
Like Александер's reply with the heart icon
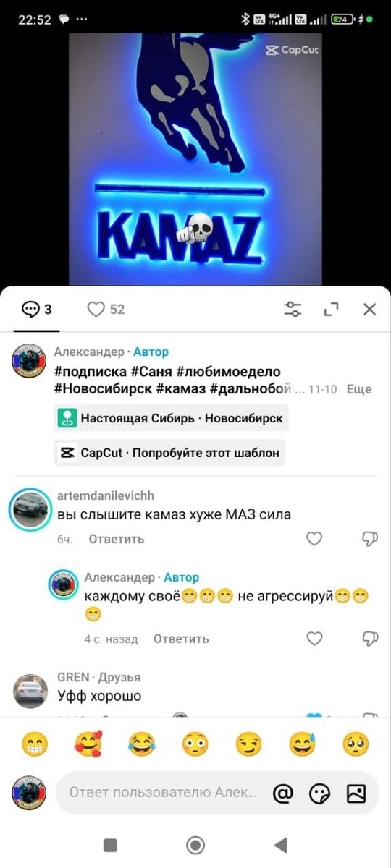(314, 638)
